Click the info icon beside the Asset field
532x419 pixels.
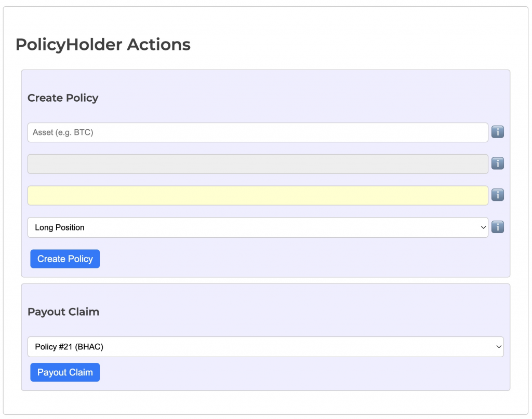(497, 132)
